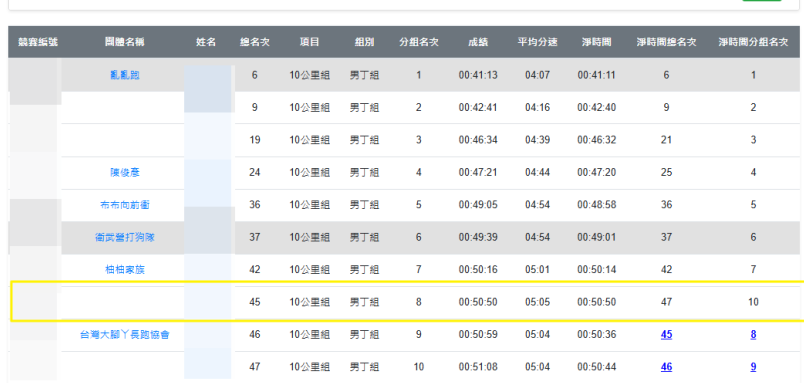Viewport: 804px width, 383px height.
Task: Open the 布布向前衝 team link
Action: [x=125, y=205]
